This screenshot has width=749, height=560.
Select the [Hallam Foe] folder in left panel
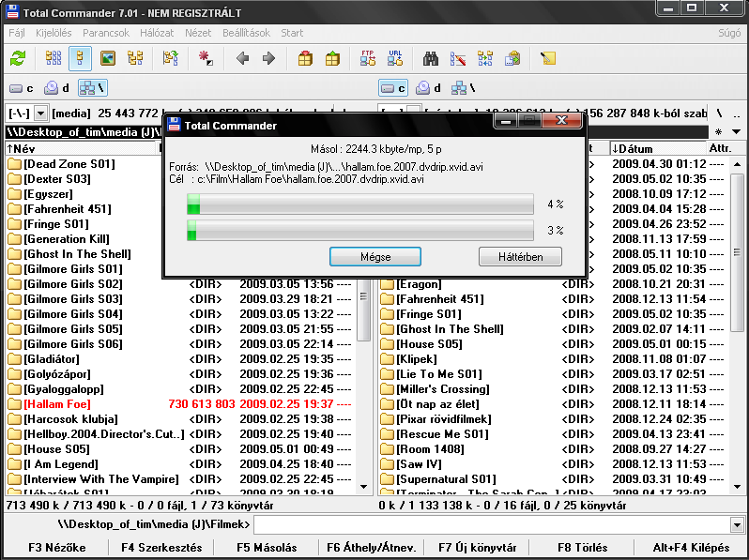point(179,404)
